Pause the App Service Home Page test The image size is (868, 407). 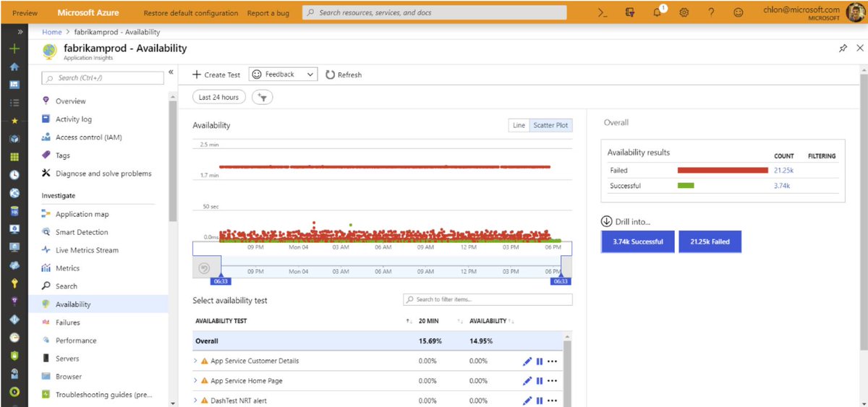tap(540, 381)
